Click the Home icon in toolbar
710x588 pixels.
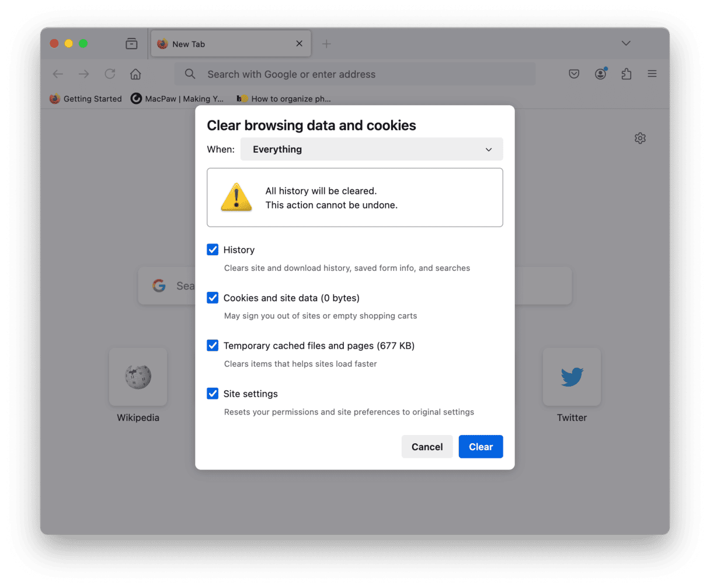pyautogui.click(x=135, y=74)
